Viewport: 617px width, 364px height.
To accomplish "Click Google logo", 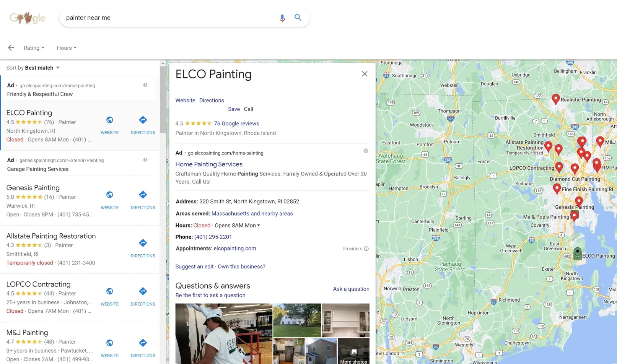I will click(x=28, y=18).
